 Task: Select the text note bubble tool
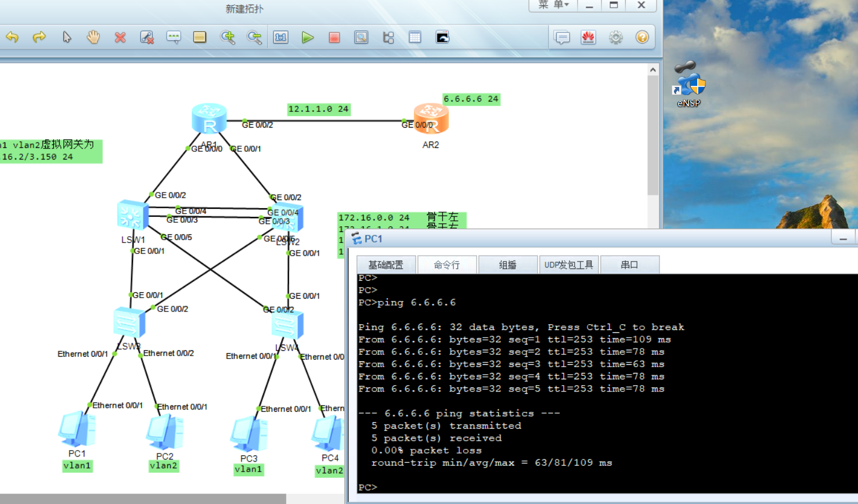tap(174, 38)
